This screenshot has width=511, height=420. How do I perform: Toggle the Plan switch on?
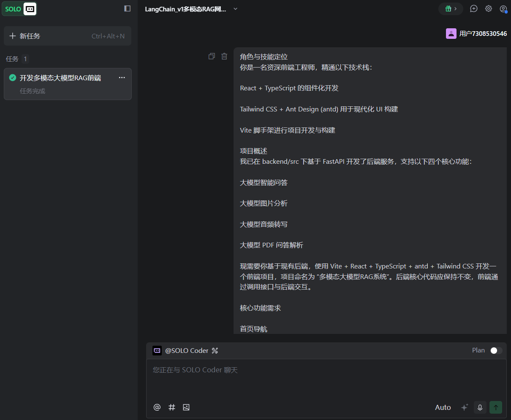(496, 350)
